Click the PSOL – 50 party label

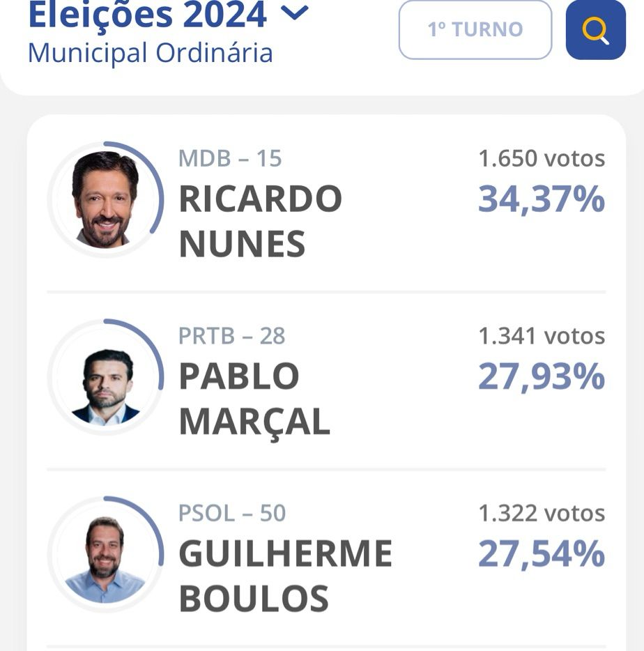[232, 514]
